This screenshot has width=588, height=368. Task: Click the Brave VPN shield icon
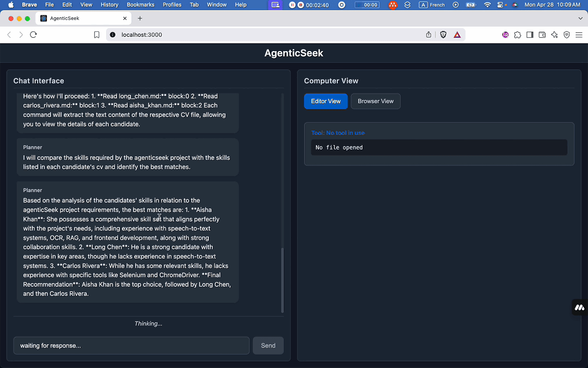pyautogui.click(x=567, y=35)
